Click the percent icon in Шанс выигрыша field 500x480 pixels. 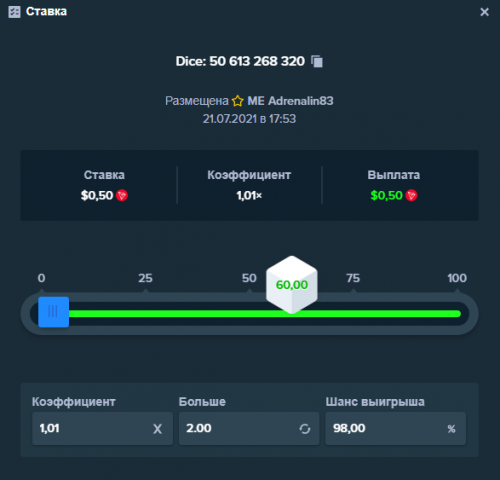(x=451, y=429)
